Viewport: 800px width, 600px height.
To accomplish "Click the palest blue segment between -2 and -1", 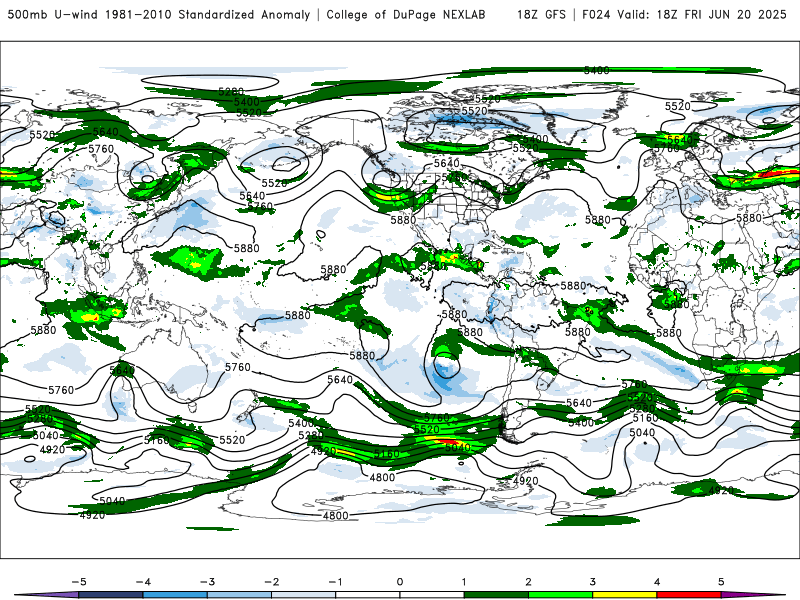I will click(304, 595).
